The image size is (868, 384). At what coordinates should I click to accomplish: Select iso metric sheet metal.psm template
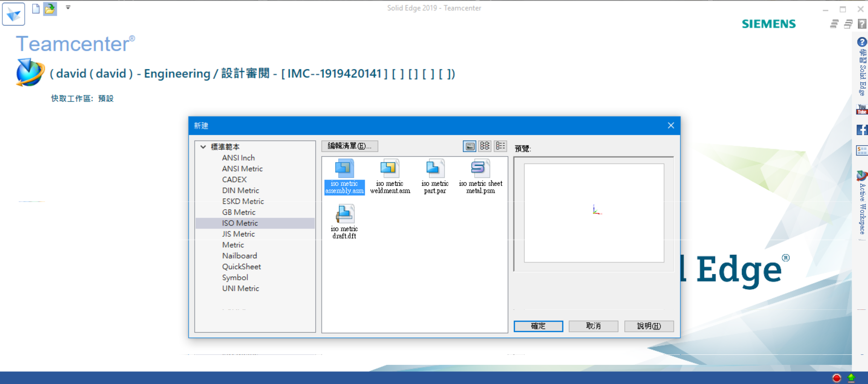coord(481,177)
